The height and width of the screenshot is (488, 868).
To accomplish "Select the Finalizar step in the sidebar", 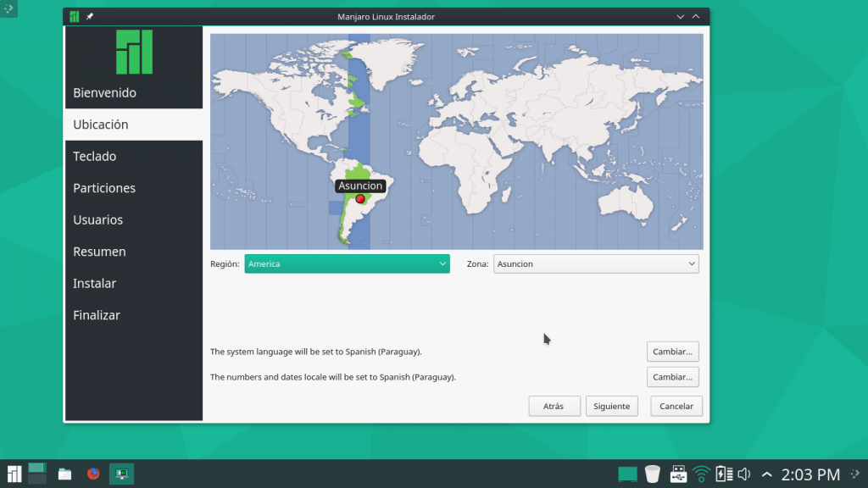I will point(133,315).
